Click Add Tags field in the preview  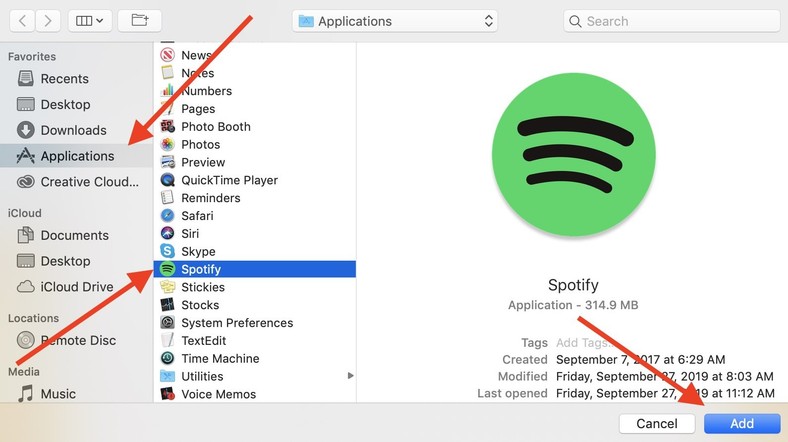(583, 343)
